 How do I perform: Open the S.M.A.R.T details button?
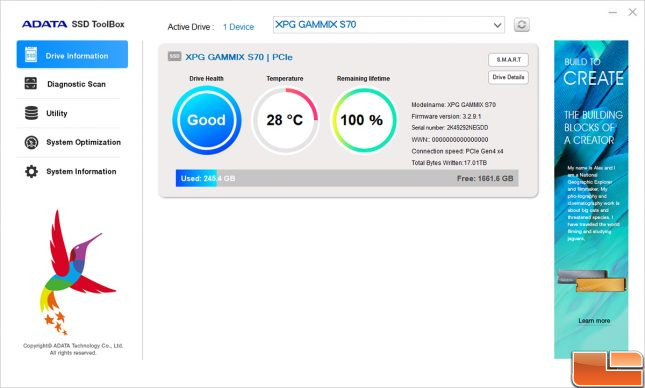[508, 60]
